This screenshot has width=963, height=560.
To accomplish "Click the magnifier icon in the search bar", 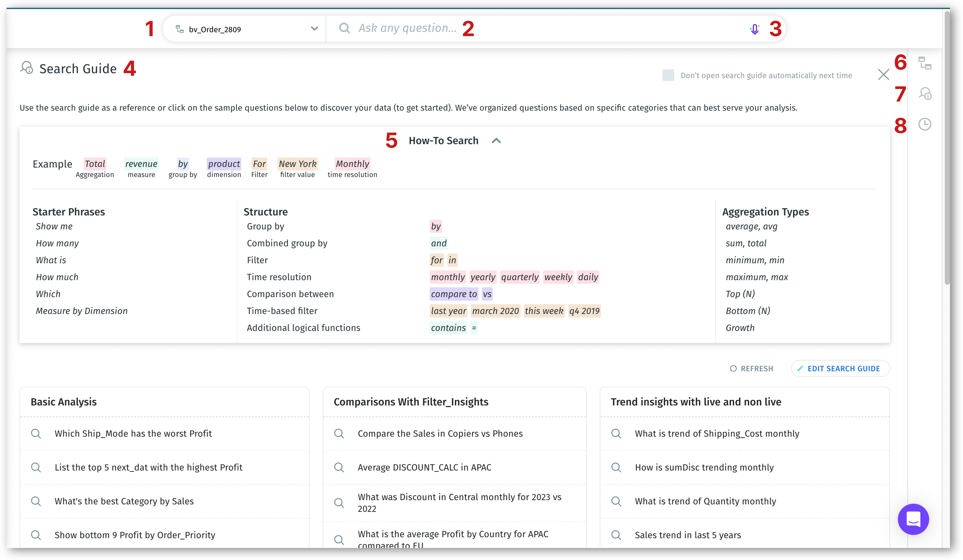I will tap(344, 28).
